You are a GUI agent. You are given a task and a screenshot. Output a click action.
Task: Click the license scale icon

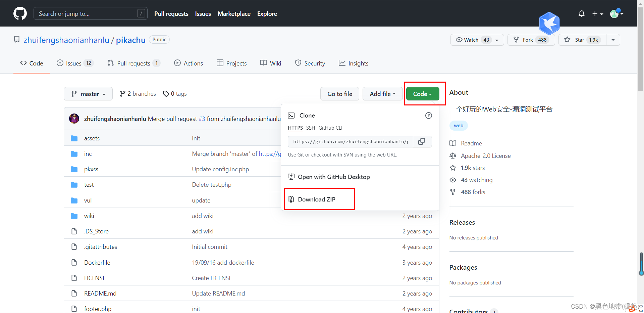point(453,156)
